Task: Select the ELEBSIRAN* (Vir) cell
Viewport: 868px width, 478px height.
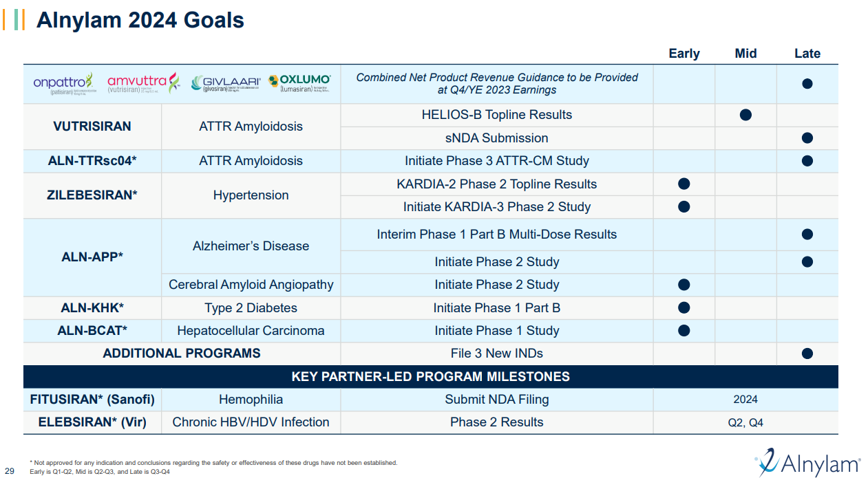Action: click(x=92, y=422)
